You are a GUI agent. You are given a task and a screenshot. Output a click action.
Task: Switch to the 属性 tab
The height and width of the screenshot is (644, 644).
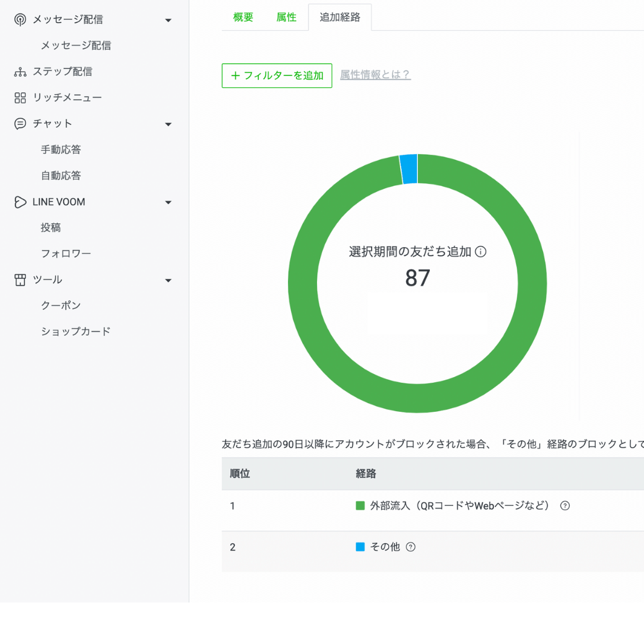coord(287,17)
